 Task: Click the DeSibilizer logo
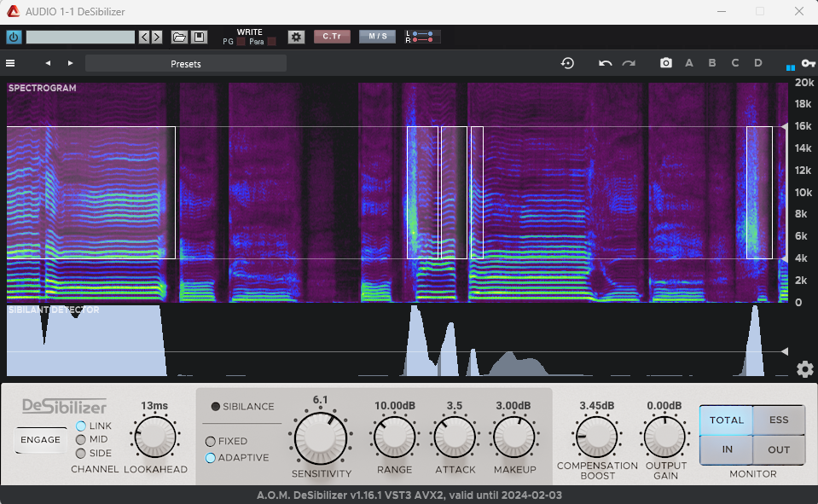pyautogui.click(x=64, y=406)
